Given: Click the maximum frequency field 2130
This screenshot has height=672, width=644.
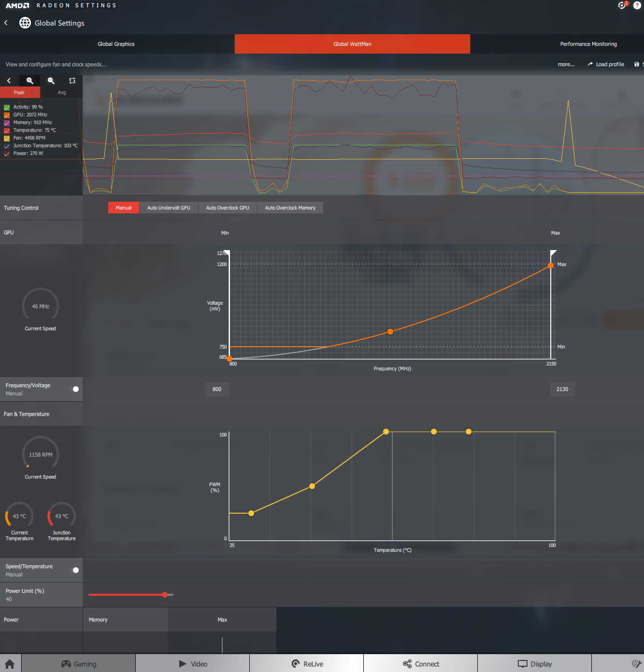Looking at the screenshot, I should pyautogui.click(x=562, y=389).
